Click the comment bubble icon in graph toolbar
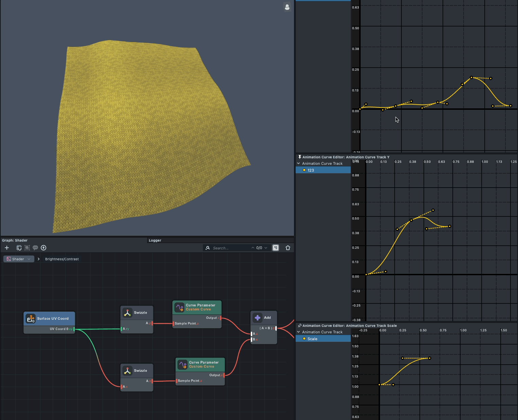The height and width of the screenshot is (420, 518). [35, 248]
